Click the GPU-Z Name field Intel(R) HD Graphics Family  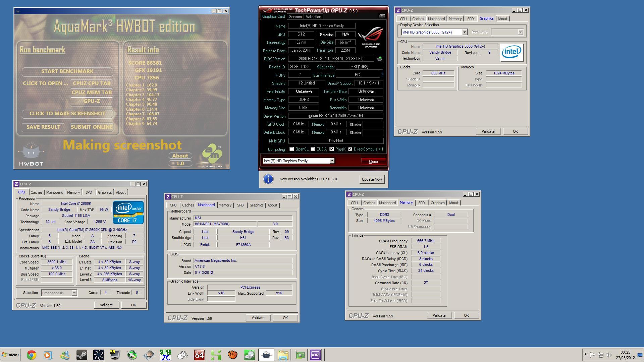[322, 26]
